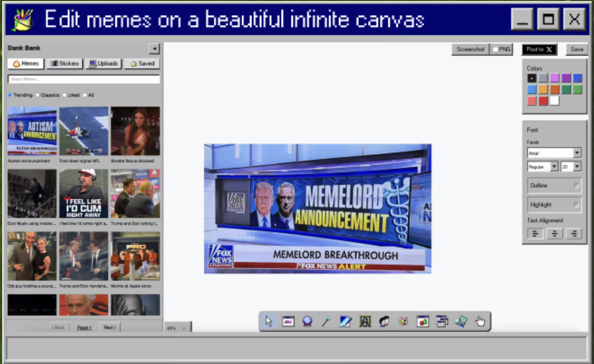This screenshot has height=364, width=594.
Task: Click the Page 1 link
Action: coord(84,328)
